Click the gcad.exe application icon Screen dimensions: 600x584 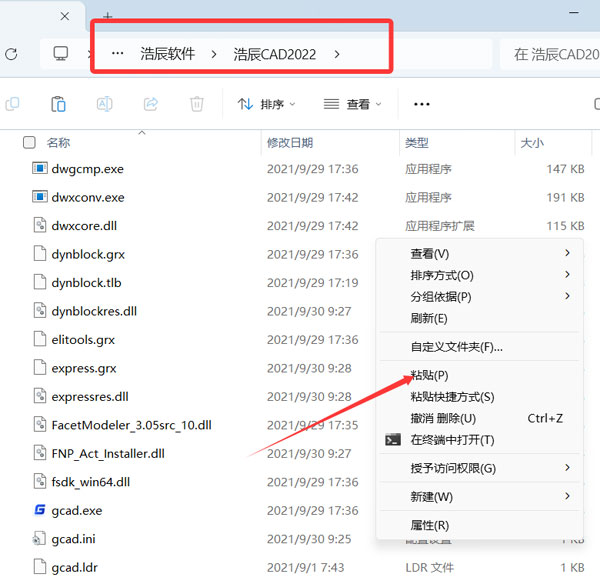coord(40,510)
